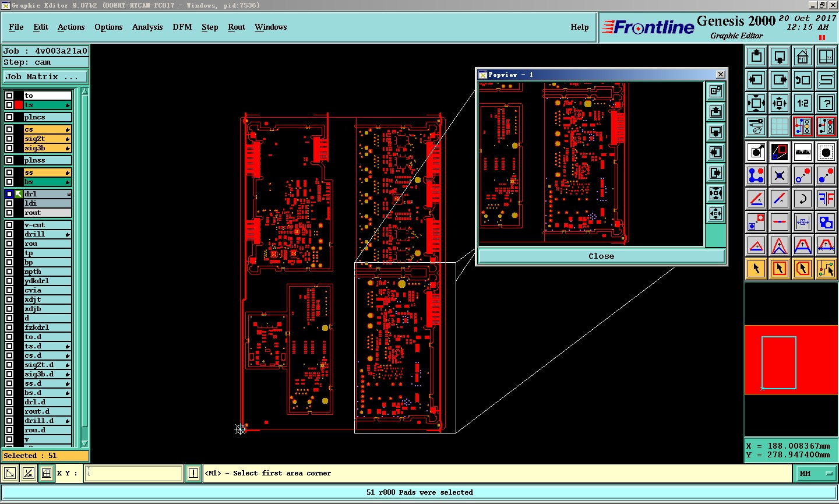Click the 'fzkdrl' layer row
This screenshot has width=839, height=504.
47,327
